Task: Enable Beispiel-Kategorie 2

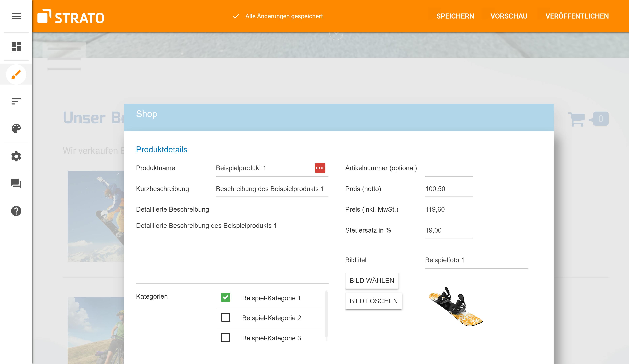Action: pyautogui.click(x=226, y=318)
